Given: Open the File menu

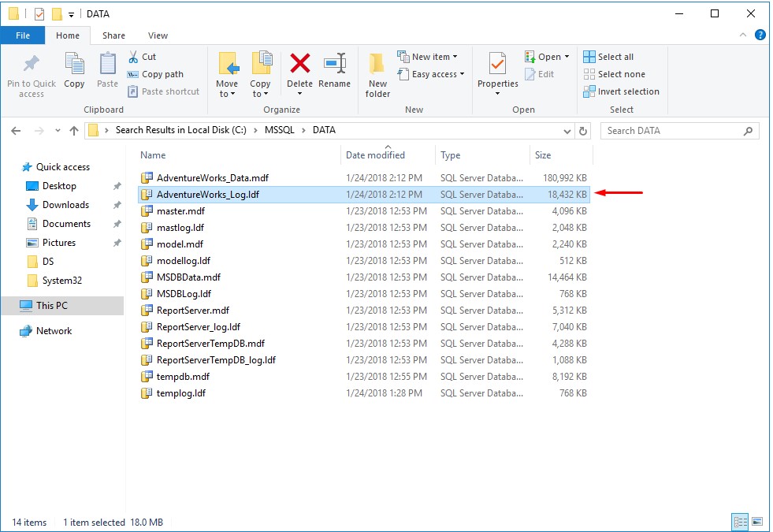Looking at the screenshot, I should coord(23,35).
